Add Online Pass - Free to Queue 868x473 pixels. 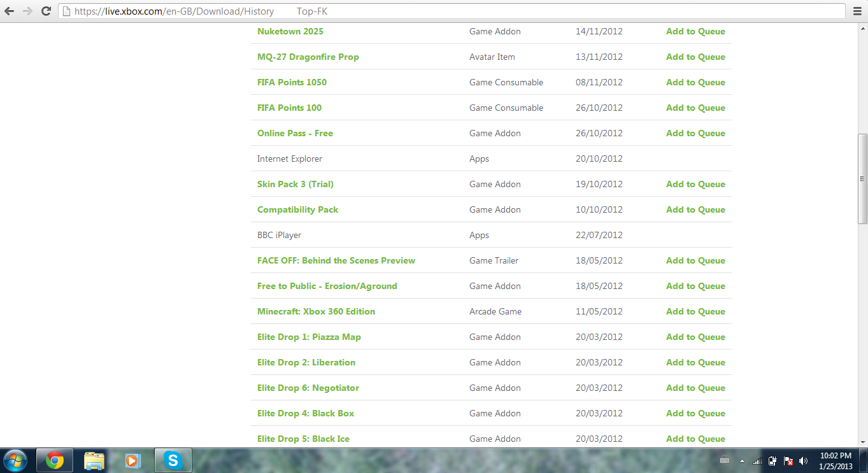coord(695,133)
